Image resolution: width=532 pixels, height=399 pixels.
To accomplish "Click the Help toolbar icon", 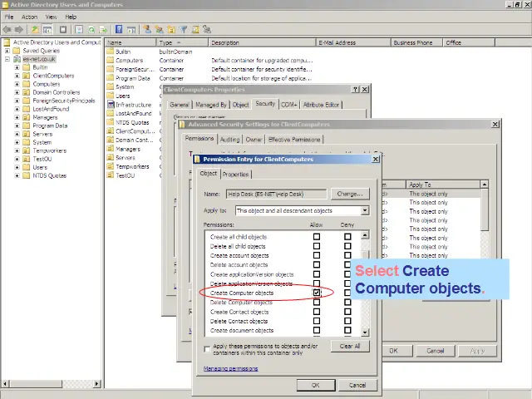I will click(x=121, y=29).
